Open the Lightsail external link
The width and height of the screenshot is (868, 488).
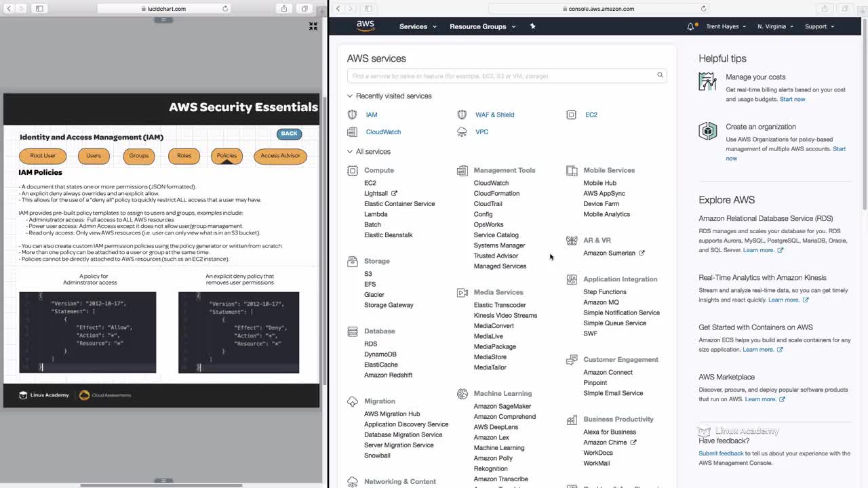pyautogui.click(x=380, y=193)
